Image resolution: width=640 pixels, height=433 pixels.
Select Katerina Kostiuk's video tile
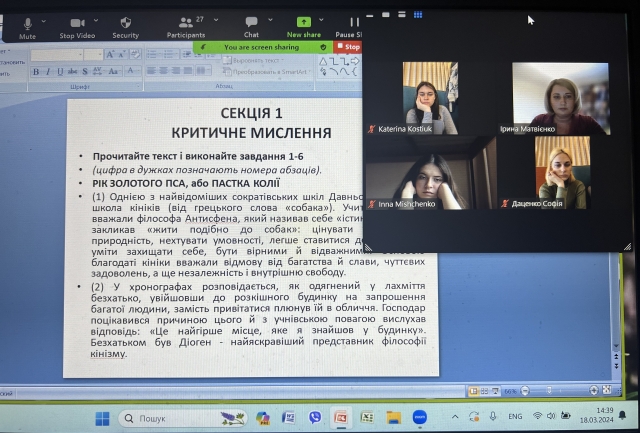(x=430, y=98)
